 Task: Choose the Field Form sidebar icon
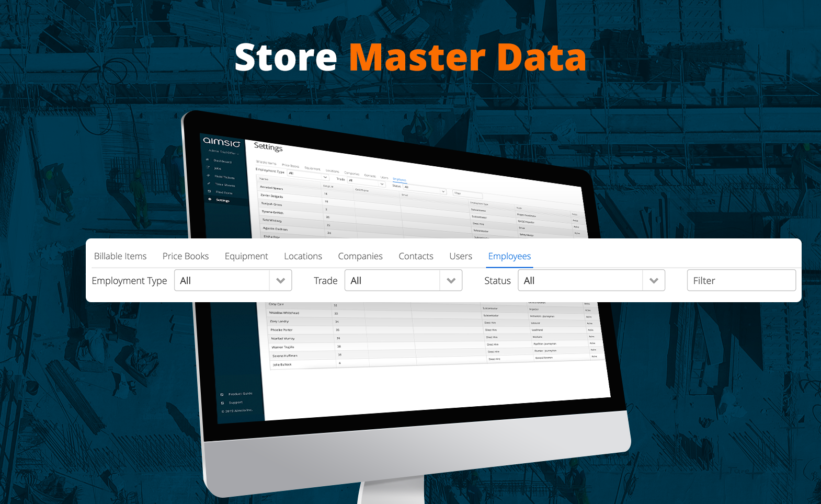[210, 191]
